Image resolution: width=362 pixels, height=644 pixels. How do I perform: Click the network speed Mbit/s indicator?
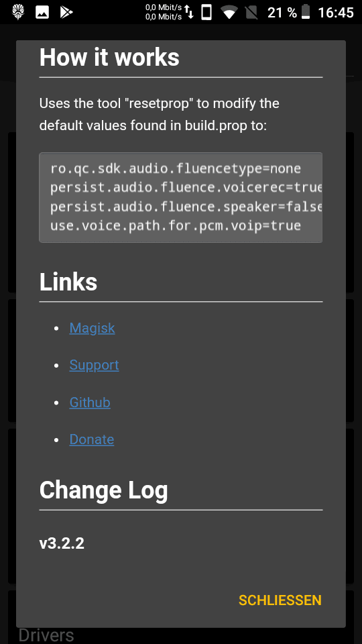coord(164,12)
